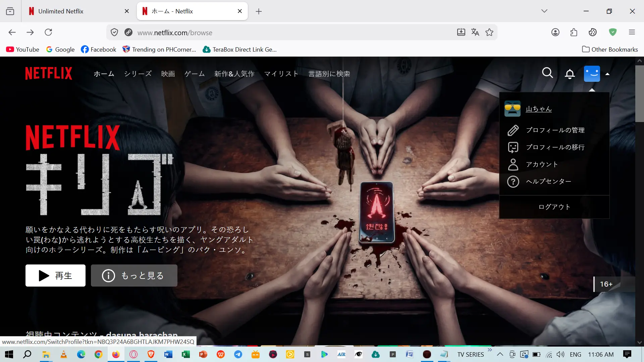Open TeraBox Direct Link bookmark

[x=240, y=50]
